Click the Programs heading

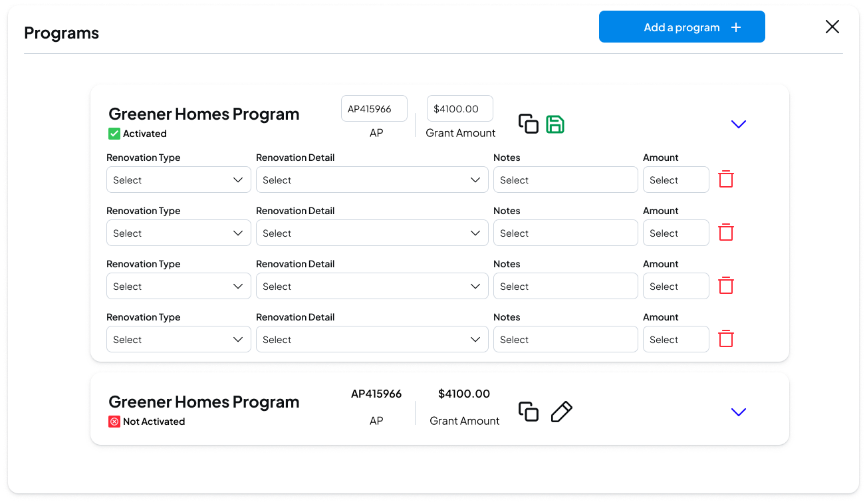point(61,33)
